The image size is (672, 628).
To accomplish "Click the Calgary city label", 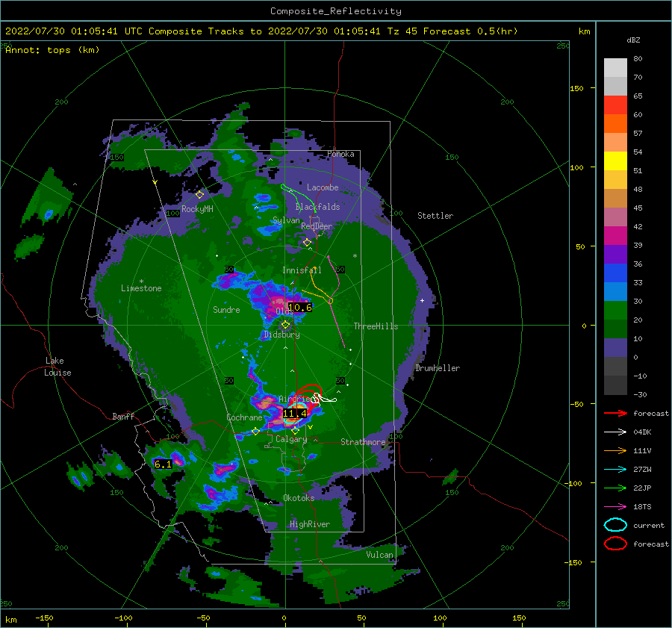I will point(291,439).
